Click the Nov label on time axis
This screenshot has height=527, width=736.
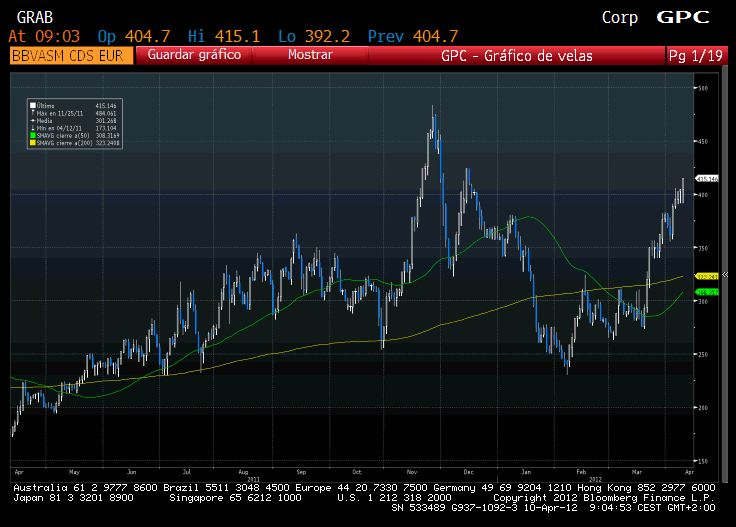(x=412, y=472)
